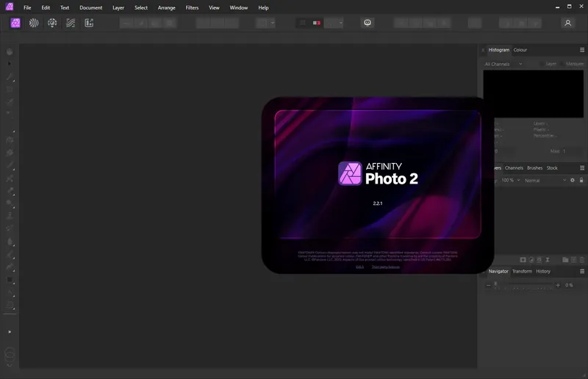Image resolution: width=588 pixels, height=379 pixels.
Task: Open Histogram panel options menu
Action: point(582,50)
